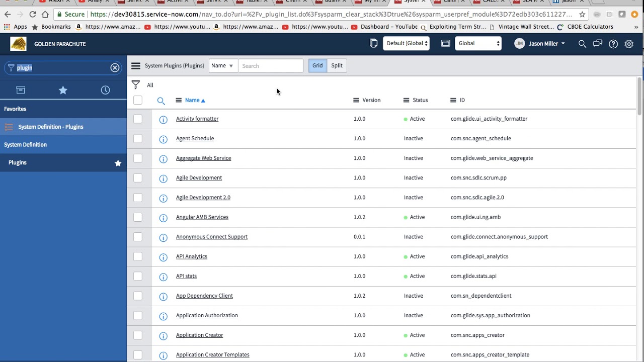Check the Agent Schedule row checkbox
The width and height of the screenshot is (644, 362).
click(x=138, y=138)
